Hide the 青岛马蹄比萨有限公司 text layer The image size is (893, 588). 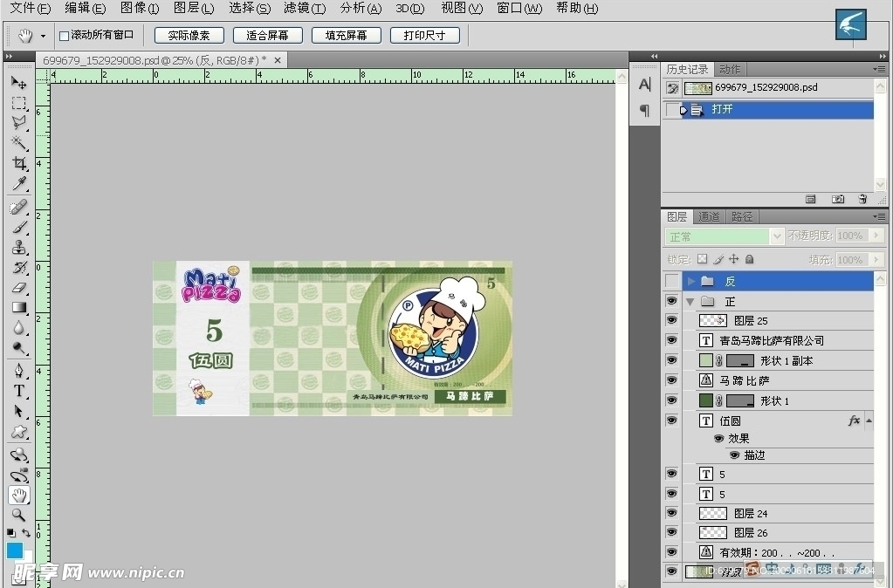672,340
